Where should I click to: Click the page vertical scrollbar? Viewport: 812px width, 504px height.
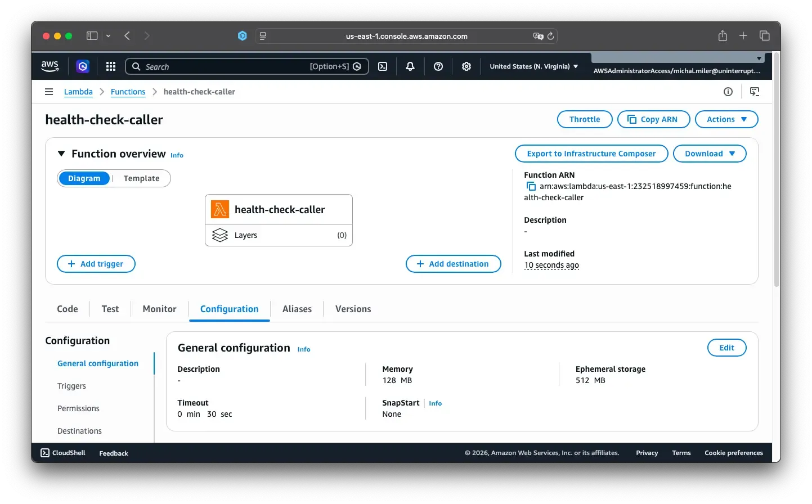point(777,169)
